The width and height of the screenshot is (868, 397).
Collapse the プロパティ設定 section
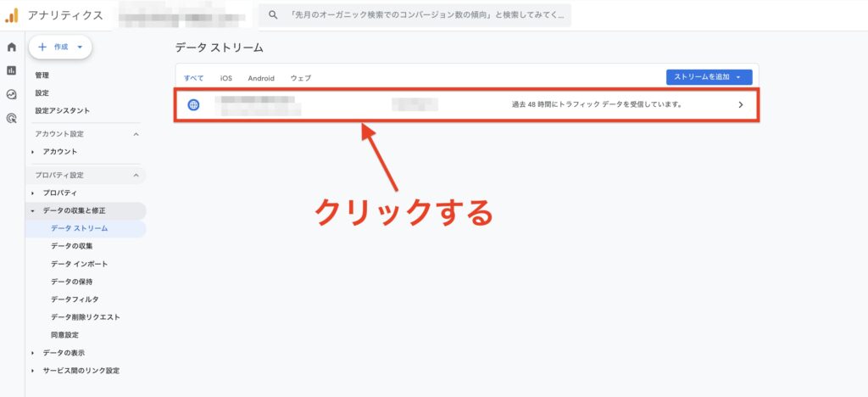click(136, 176)
